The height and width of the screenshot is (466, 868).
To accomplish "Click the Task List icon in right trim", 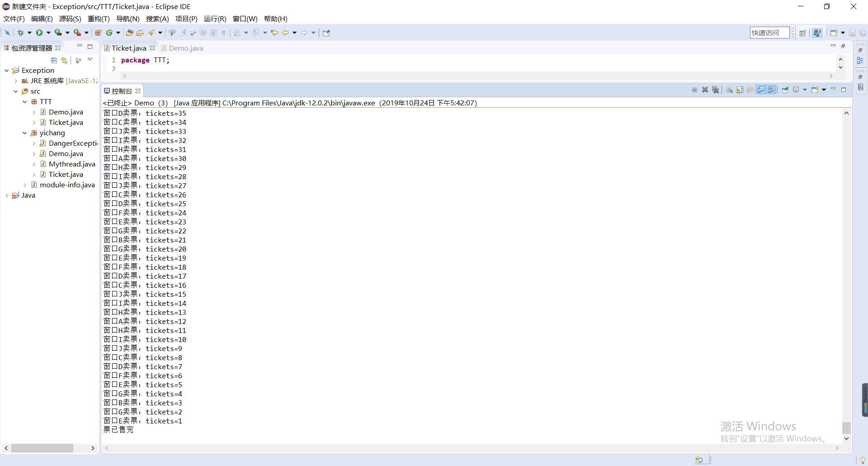I will [860, 87].
